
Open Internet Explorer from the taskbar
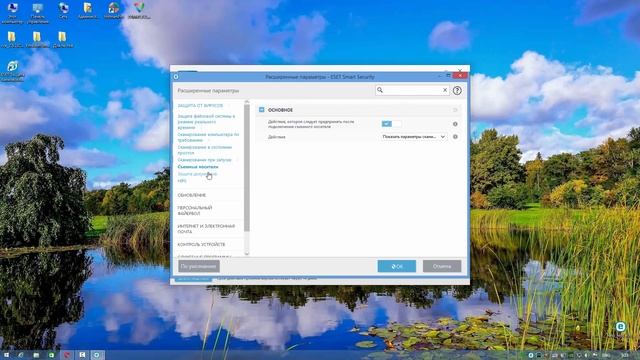(x=21, y=355)
